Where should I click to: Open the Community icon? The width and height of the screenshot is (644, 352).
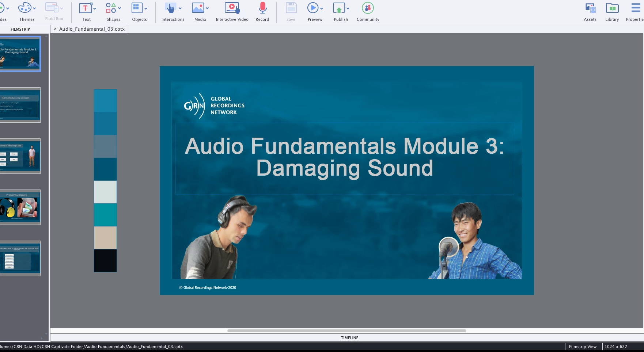(368, 8)
